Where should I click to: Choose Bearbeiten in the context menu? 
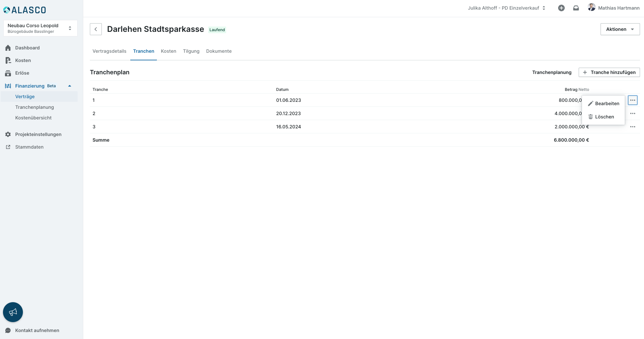tap(604, 103)
